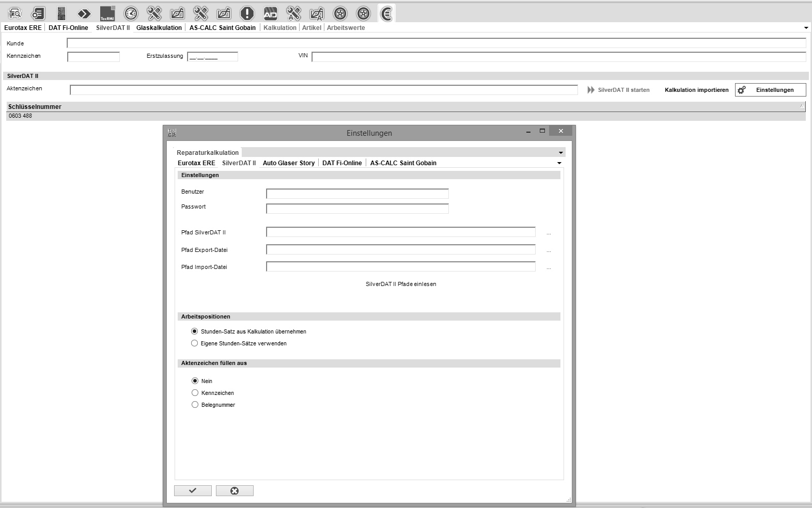Switch to Auto Glaser Story tab in dialog
Viewport: 812px width, 508px height.
[x=289, y=163]
